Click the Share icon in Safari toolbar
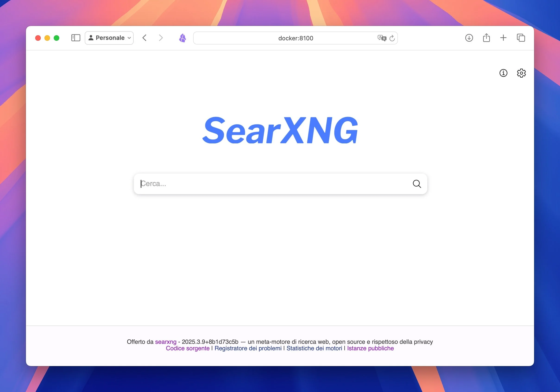 pos(486,38)
